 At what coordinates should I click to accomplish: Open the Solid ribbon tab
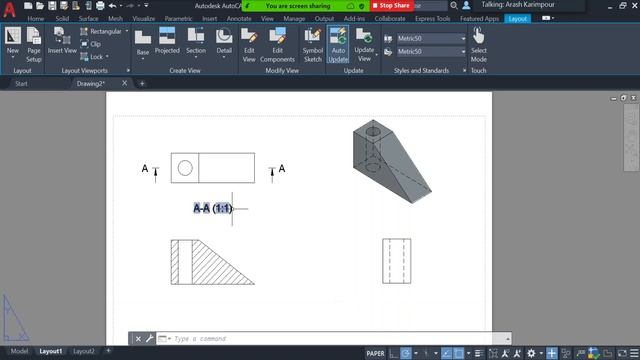62,19
